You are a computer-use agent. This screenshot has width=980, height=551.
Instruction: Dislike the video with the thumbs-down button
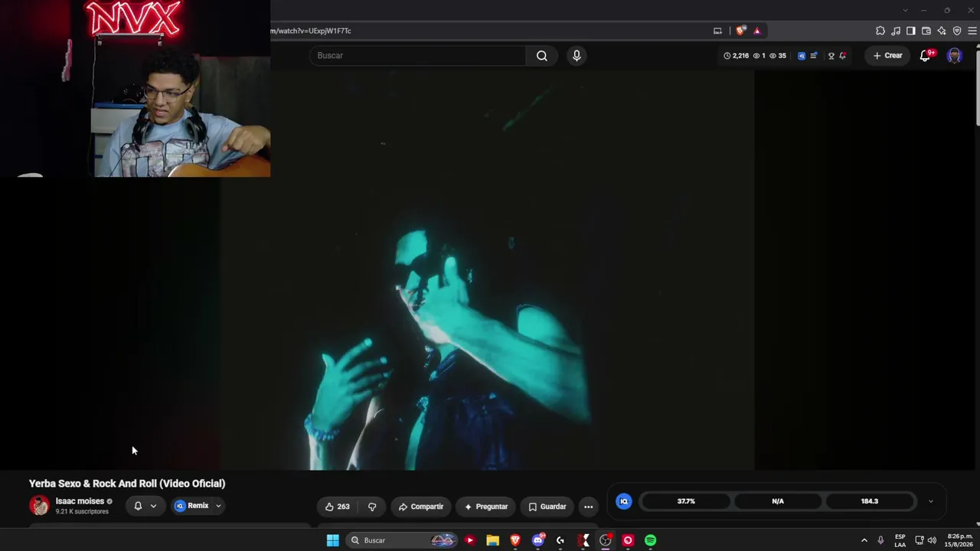click(x=372, y=507)
